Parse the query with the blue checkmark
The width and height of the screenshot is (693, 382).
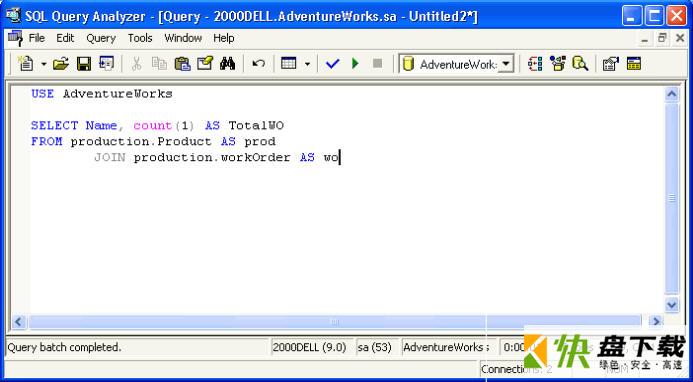point(332,64)
